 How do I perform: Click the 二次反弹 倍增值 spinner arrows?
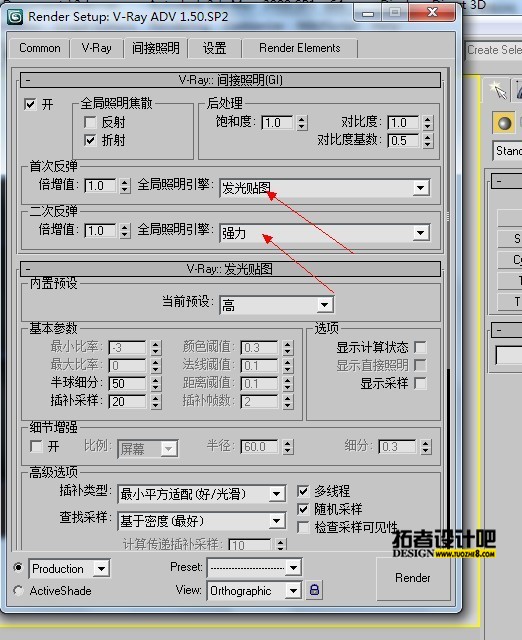(125, 231)
